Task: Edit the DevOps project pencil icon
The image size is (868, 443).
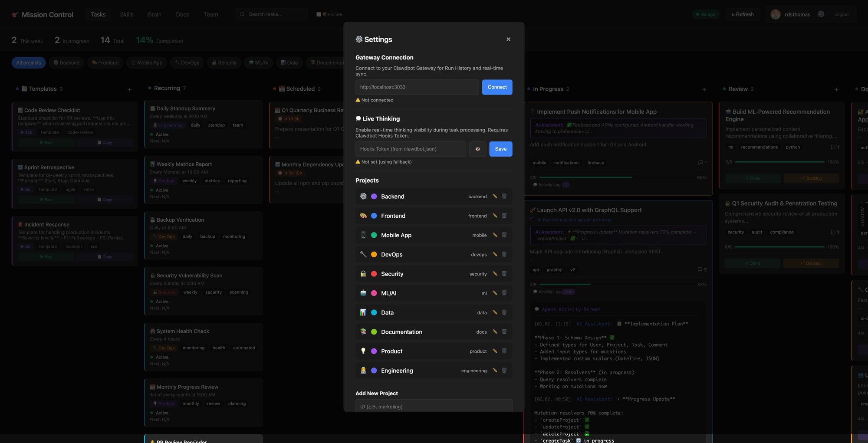Action: point(495,254)
